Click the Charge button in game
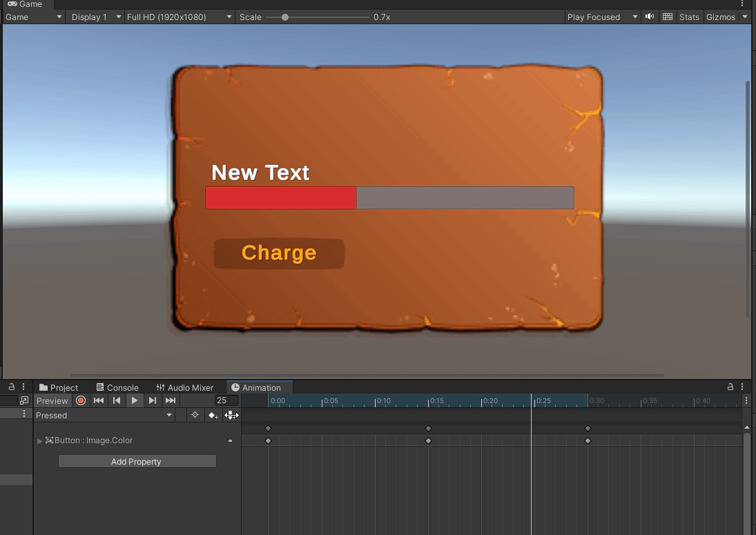 coord(279,253)
